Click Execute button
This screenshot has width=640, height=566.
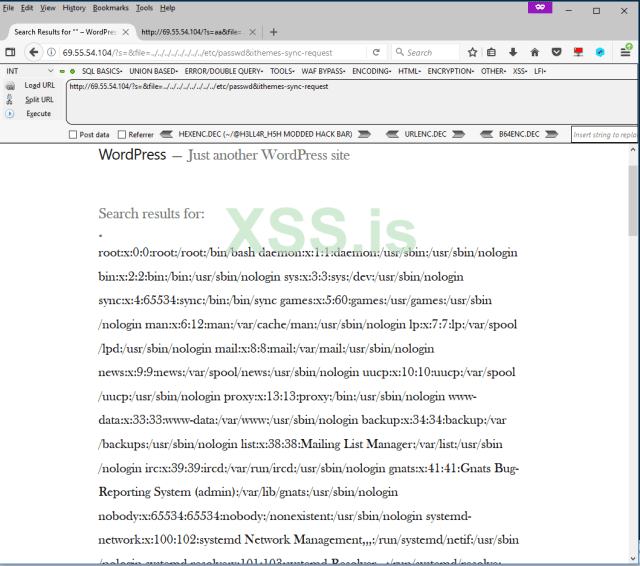[x=39, y=113]
